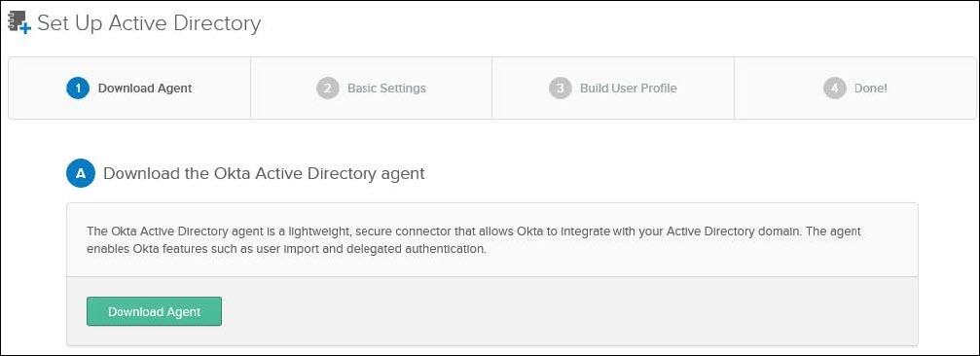Click the gray step 2 circle
This screenshot has height=356, width=980.
(x=328, y=89)
